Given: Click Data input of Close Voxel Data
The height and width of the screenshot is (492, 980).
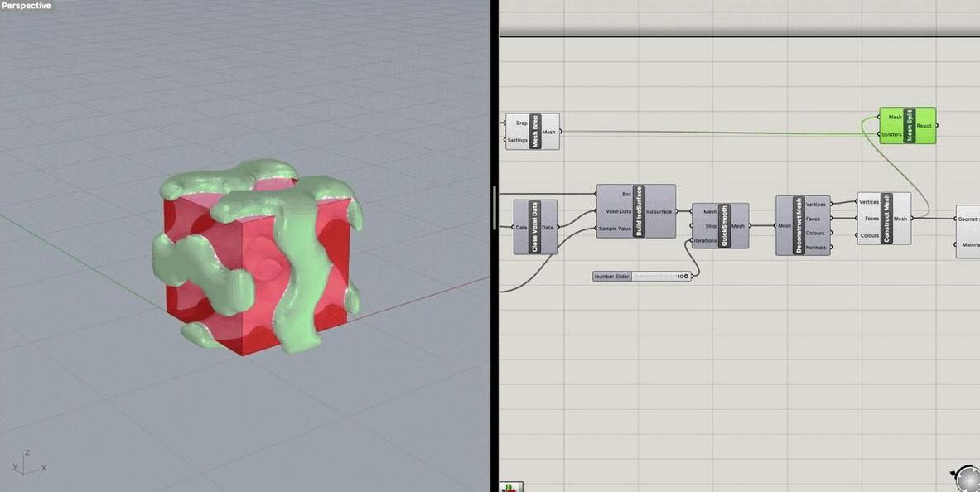Looking at the screenshot, I should [x=522, y=228].
